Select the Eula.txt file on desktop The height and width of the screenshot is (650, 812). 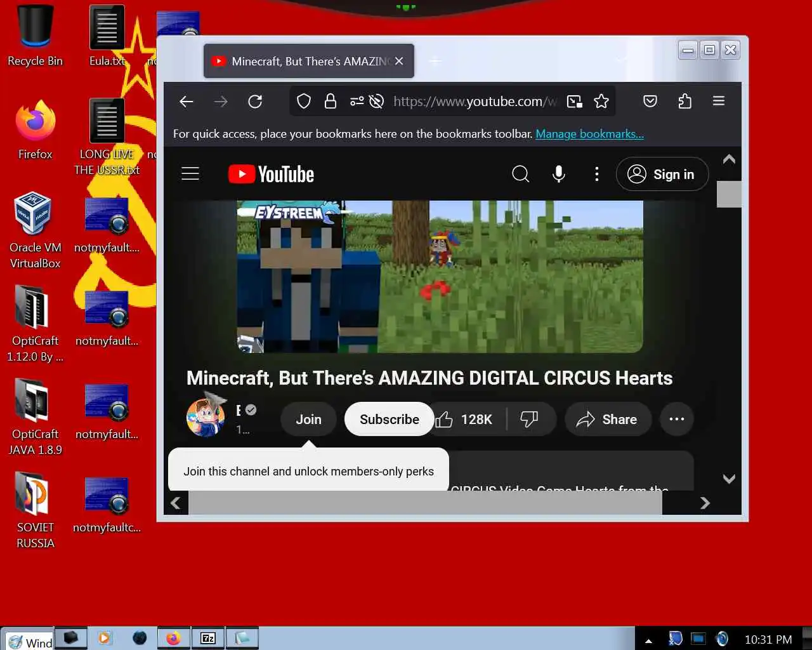coord(107,37)
